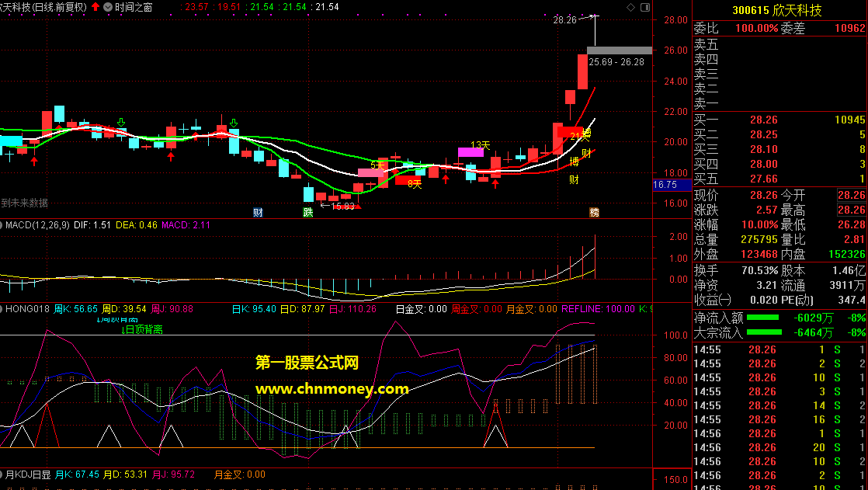Click the 换手 value 70.53%
This screenshot has width=868, height=490.
[x=759, y=271]
